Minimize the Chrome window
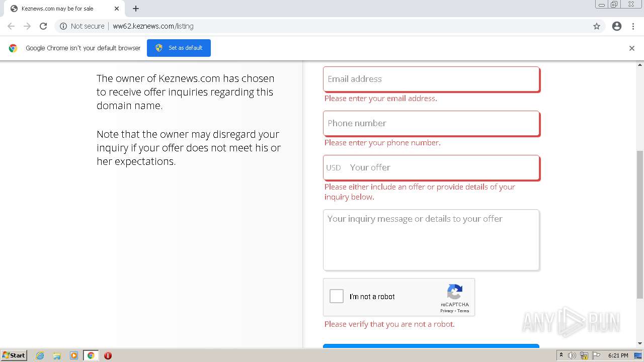 pos(601,5)
